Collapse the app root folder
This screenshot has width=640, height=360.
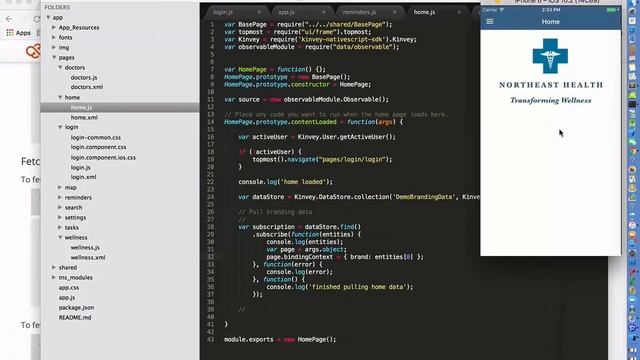(x=48, y=18)
